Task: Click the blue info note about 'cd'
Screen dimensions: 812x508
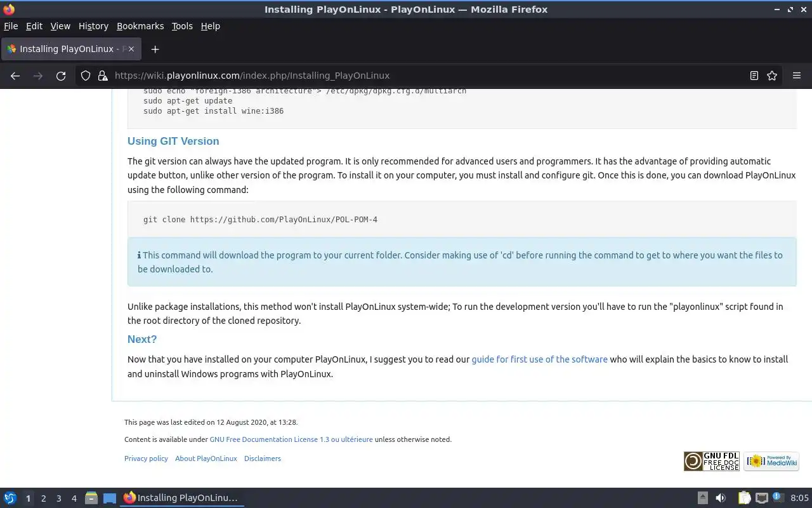Action: coord(462,262)
